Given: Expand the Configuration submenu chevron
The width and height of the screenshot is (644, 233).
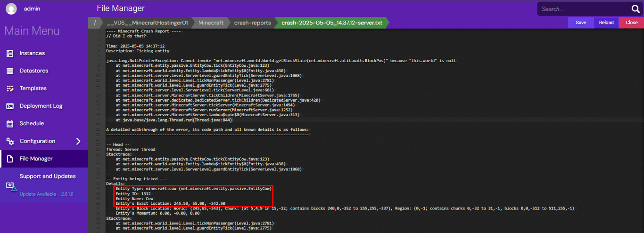Looking at the screenshot, I should click(78, 141).
